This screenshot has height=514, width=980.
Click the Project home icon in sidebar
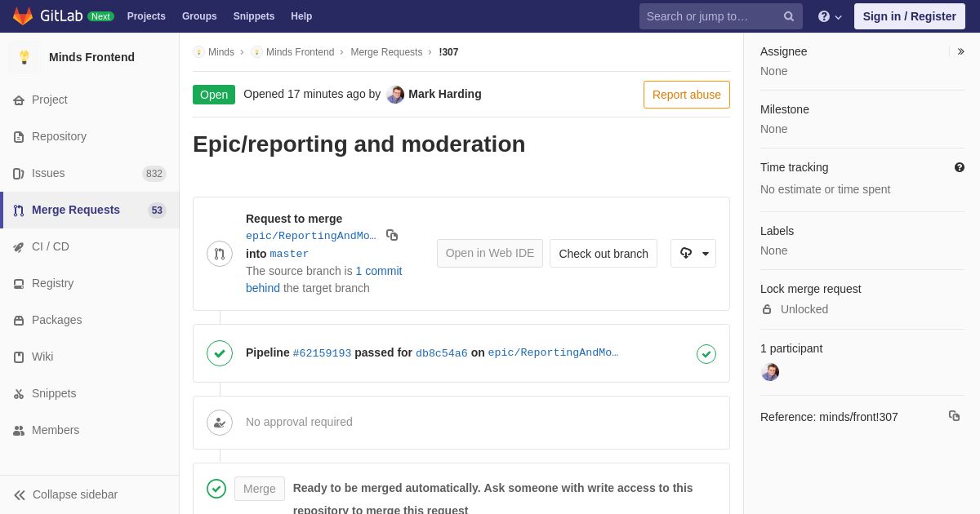[x=19, y=100]
